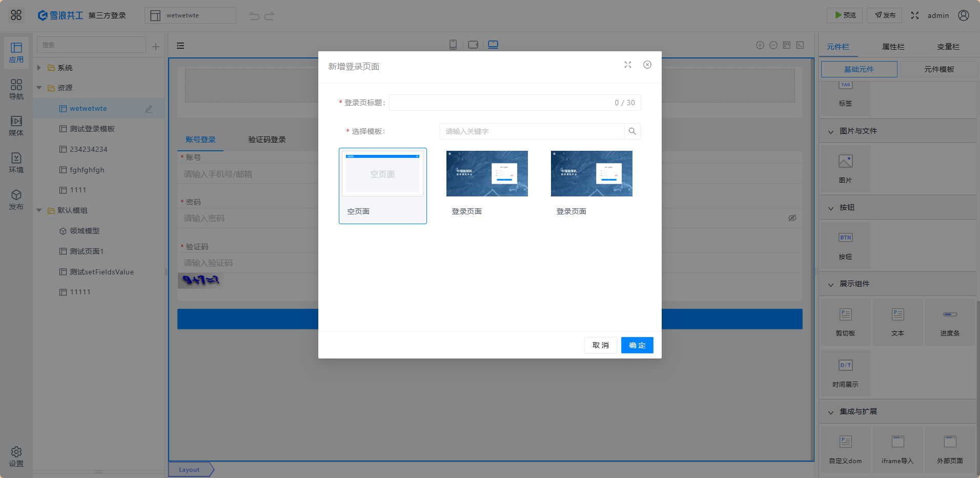Open the 测试登录模板 page
Screen dimensions: 980x478
coord(92,129)
